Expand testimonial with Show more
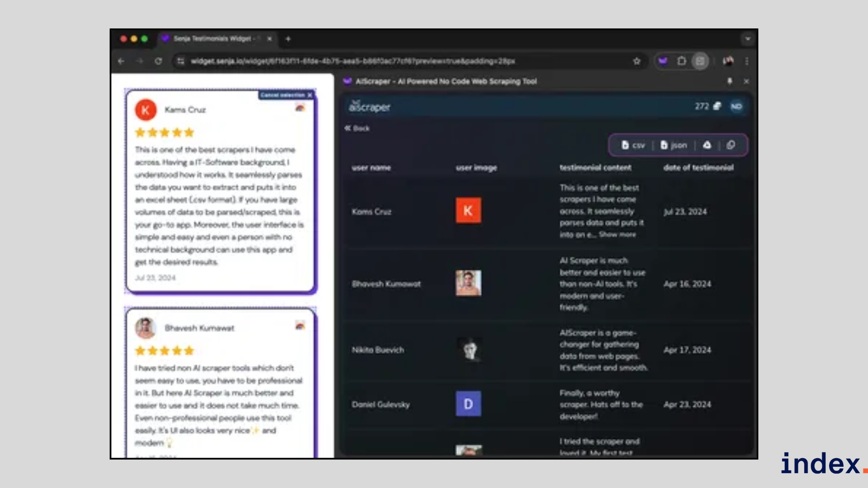 [617, 235]
